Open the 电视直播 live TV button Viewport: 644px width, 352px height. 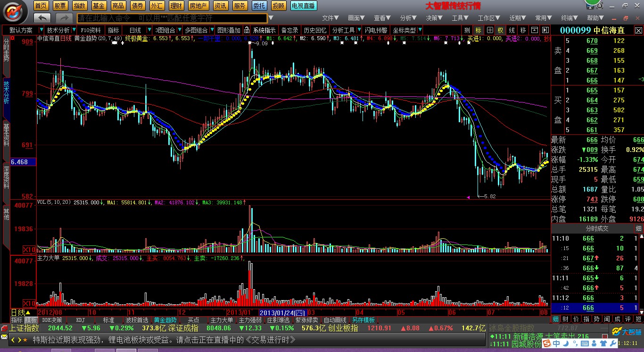(304, 6)
